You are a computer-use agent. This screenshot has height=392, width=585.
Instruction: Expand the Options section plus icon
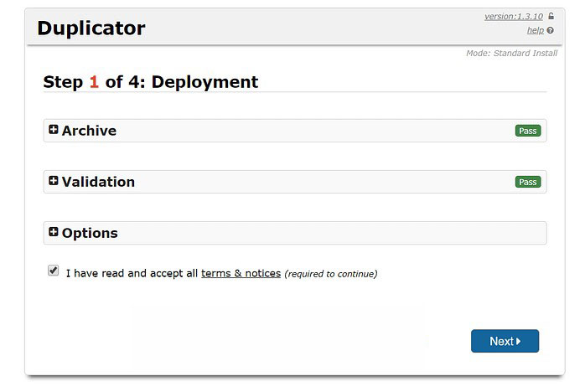[54, 232]
